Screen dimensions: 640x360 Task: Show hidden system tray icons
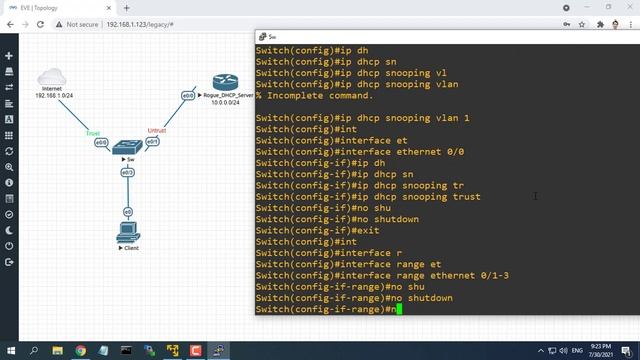[540, 351]
